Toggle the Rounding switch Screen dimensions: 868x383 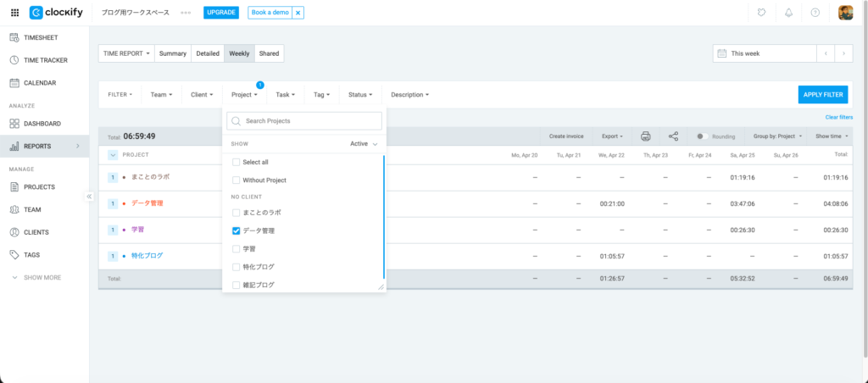702,136
